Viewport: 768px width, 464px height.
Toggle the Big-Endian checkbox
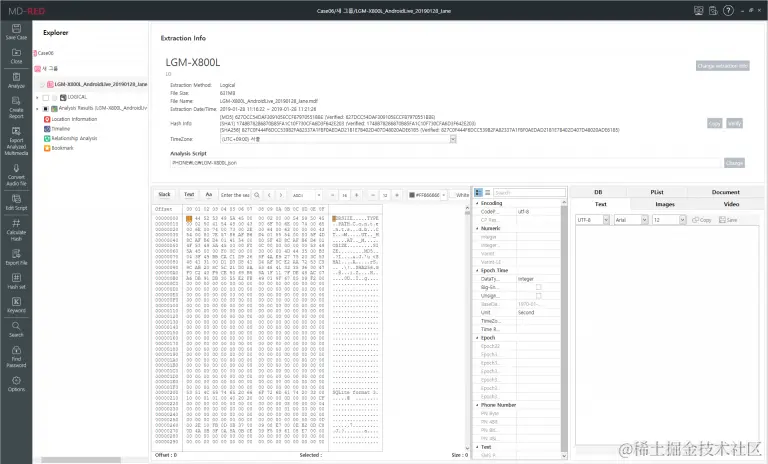[538, 287]
